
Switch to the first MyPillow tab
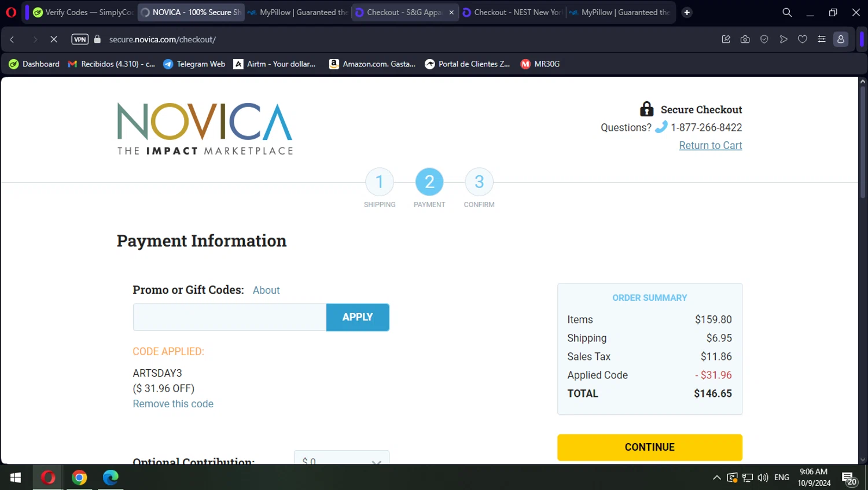click(x=298, y=12)
